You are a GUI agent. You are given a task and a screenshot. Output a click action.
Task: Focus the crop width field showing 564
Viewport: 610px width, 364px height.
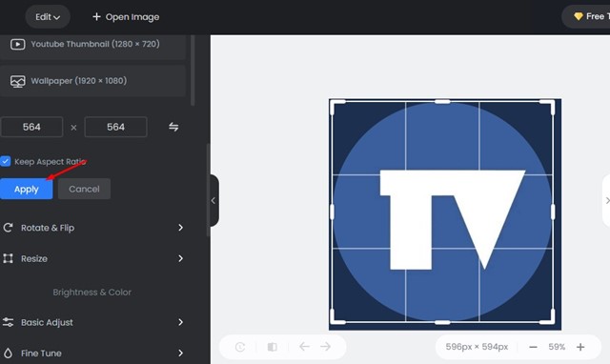31,127
